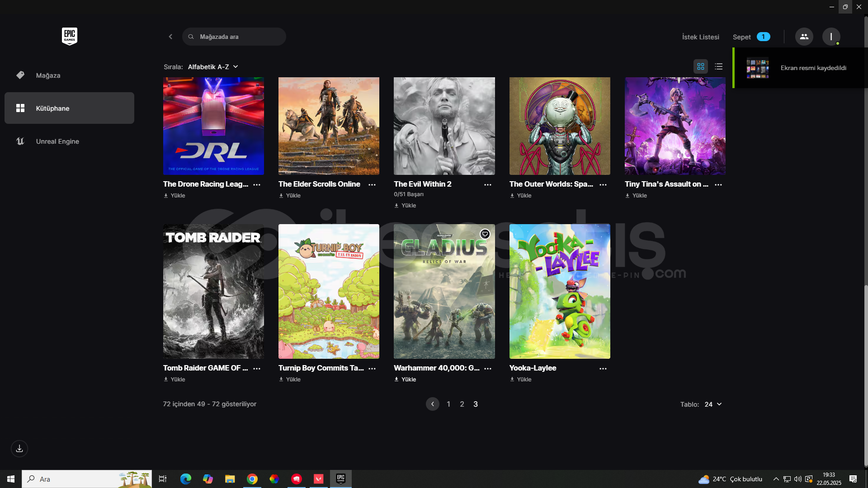The width and height of the screenshot is (868, 488).
Task: Click Yükle under Yooka-Laylee
Action: pyautogui.click(x=521, y=380)
